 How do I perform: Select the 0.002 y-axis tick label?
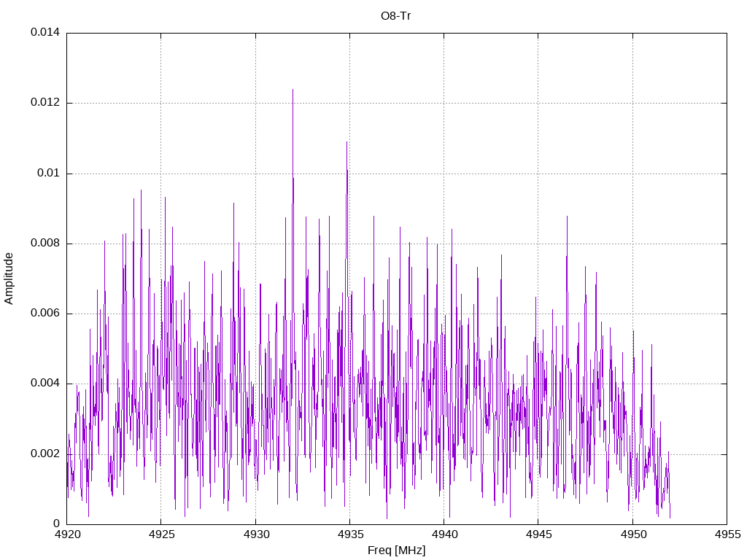pyautogui.click(x=45, y=454)
